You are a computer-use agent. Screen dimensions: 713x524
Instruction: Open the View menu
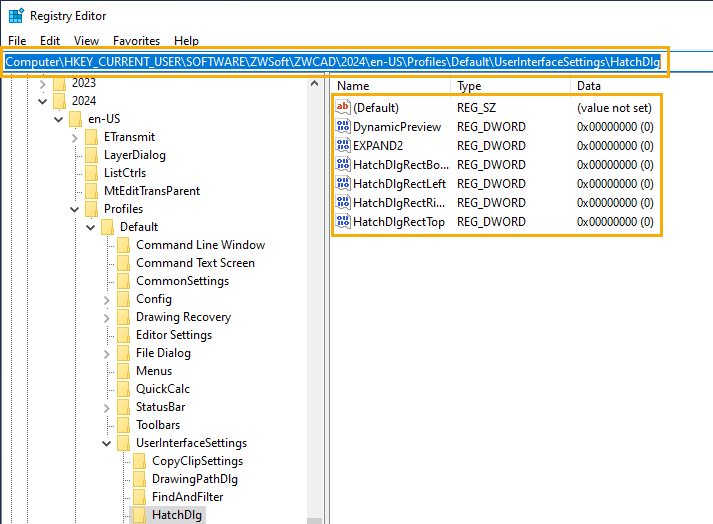click(x=86, y=41)
